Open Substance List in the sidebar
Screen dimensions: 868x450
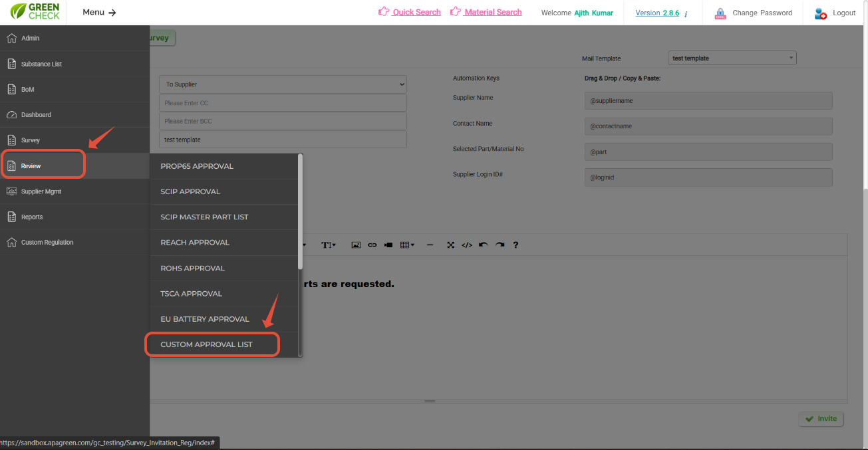(74, 64)
